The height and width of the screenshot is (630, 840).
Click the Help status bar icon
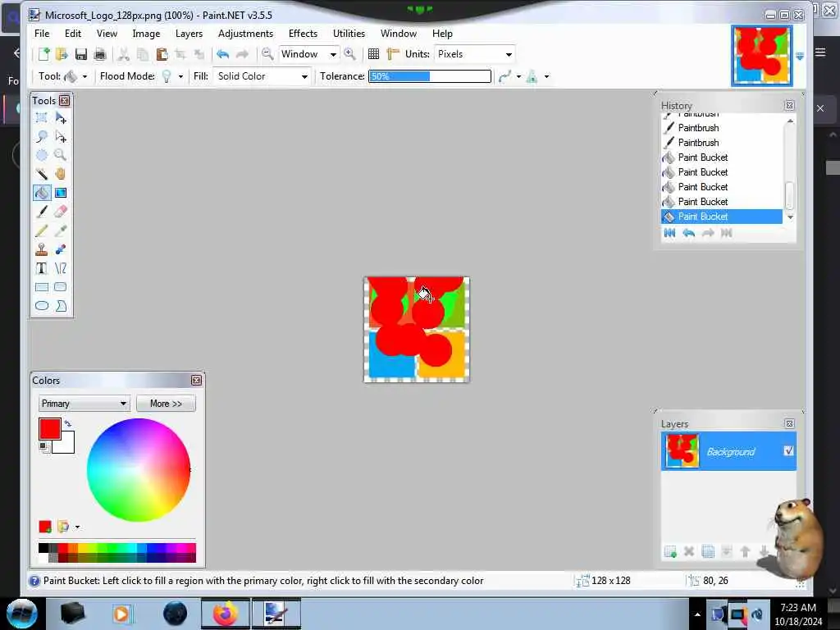point(34,581)
